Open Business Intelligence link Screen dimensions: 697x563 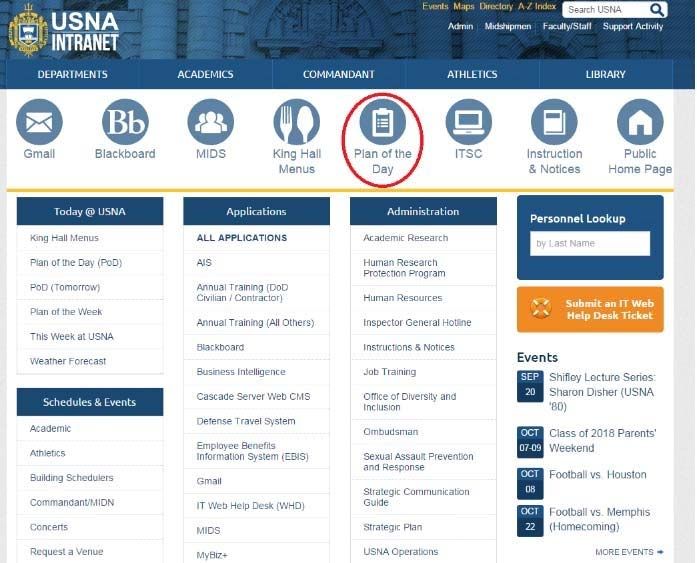pos(241,372)
